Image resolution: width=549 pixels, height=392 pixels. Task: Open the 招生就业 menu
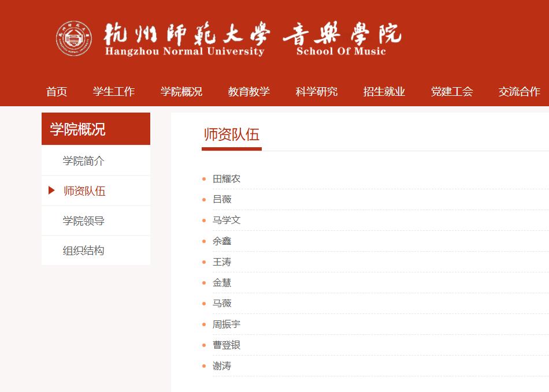tap(384, 92)
